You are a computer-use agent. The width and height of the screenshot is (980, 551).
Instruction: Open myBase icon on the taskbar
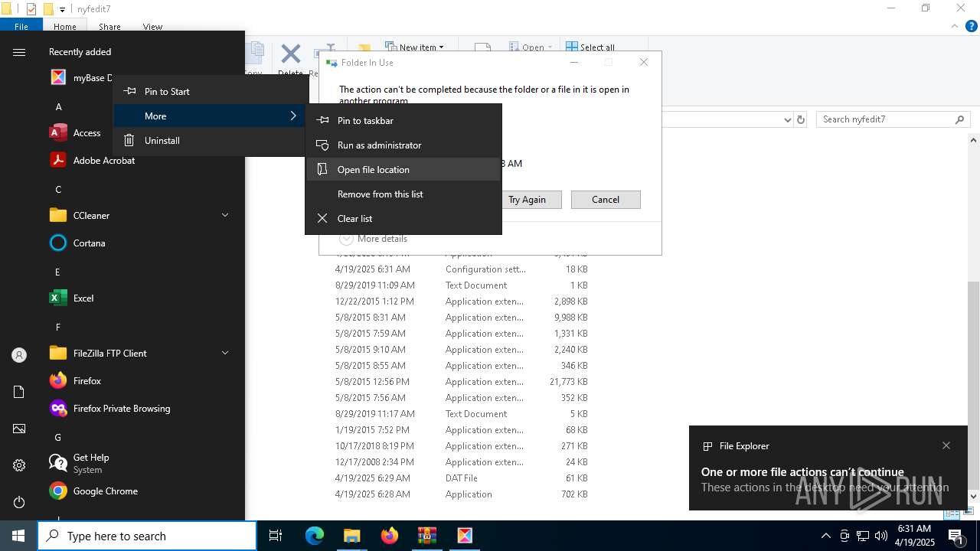click(x=465, y=536)
